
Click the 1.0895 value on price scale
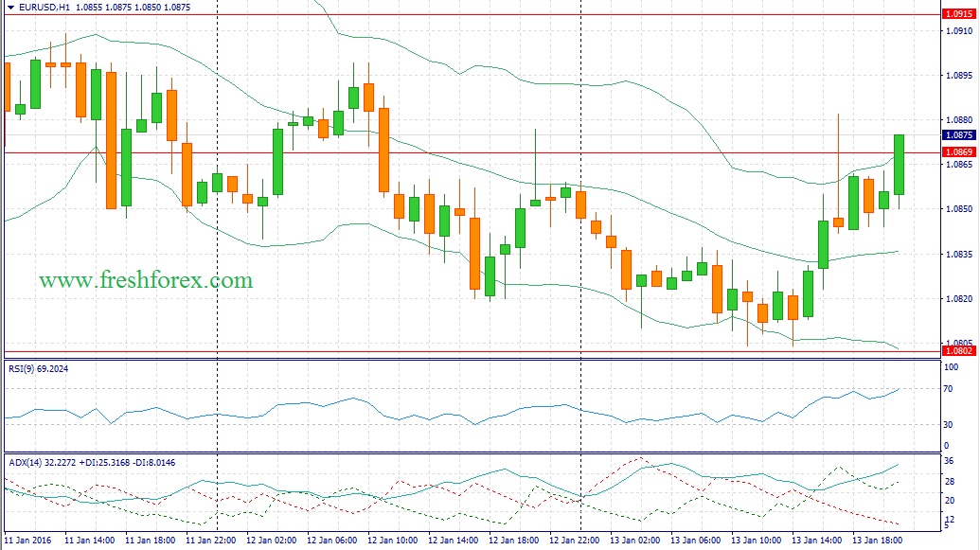point(958,76)
